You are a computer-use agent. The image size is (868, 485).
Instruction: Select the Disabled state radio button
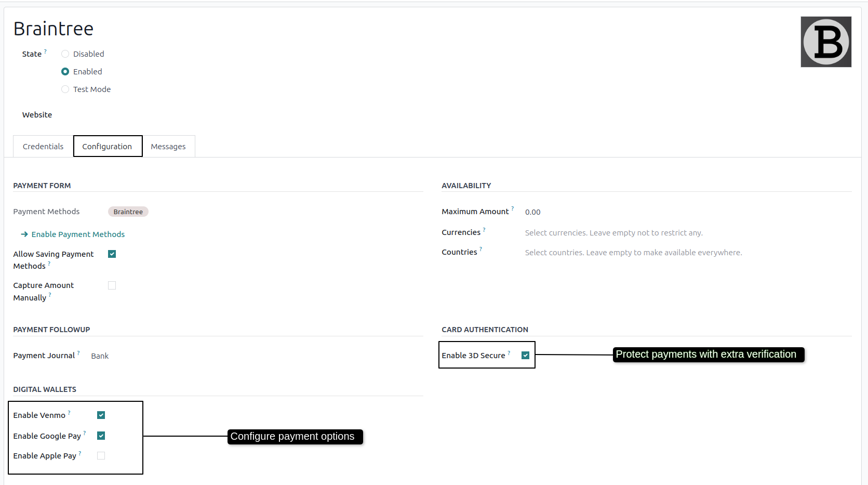(65, 54)
